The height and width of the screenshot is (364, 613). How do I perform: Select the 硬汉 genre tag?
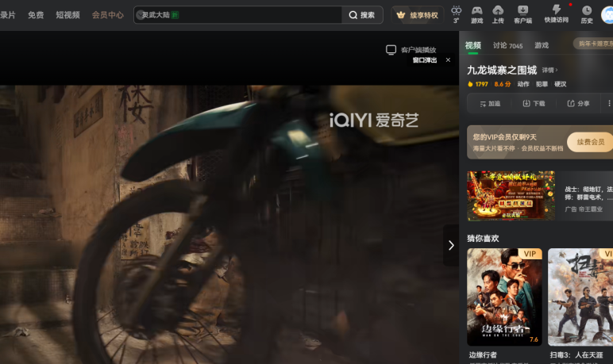(x=561, y=84)
